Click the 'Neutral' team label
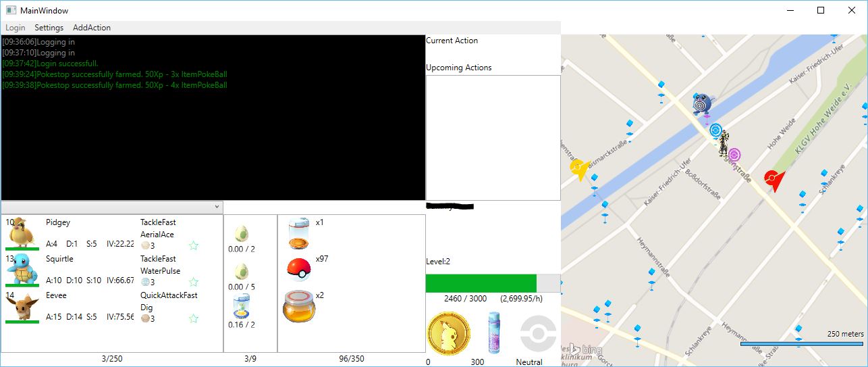 coord(529,362)
